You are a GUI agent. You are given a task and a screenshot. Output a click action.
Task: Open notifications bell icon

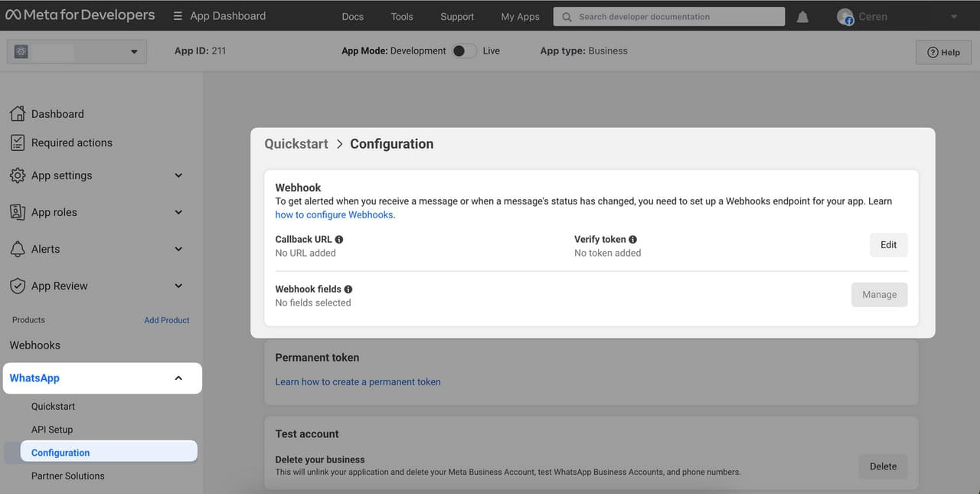[802, 17]
